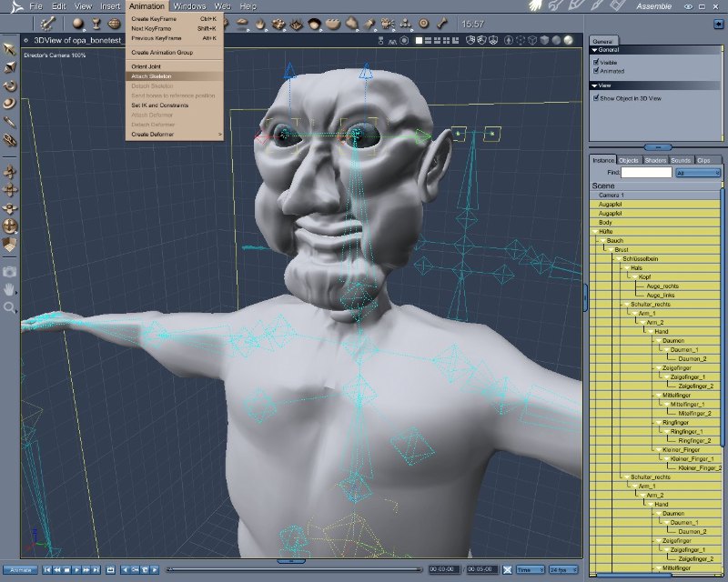Open the Model room wrench icon
The width and height of the screenshot is (728, 582).
[x=553, y=6]
